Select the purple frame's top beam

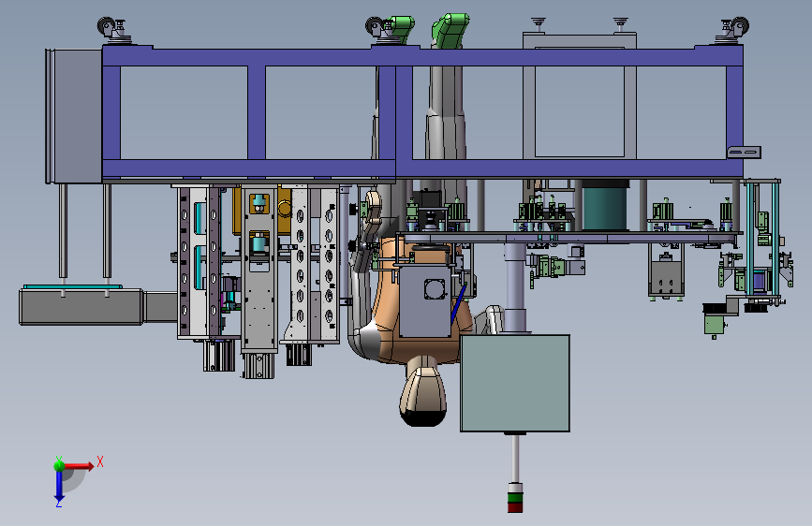422,57
